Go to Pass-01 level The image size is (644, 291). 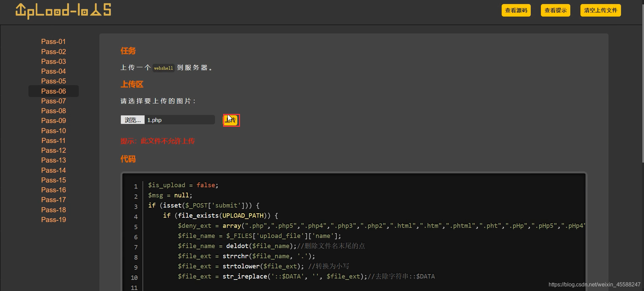[53, 42]
